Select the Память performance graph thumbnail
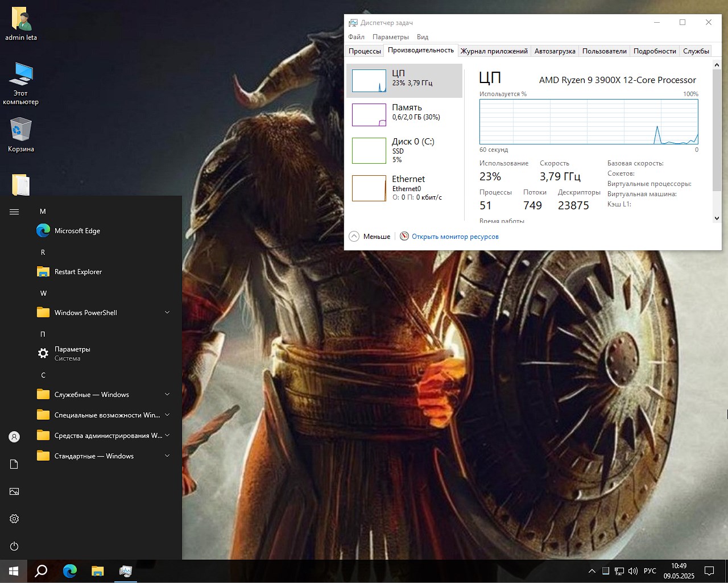This screenshot has width=728, height=583. click(x=369, y=115)
